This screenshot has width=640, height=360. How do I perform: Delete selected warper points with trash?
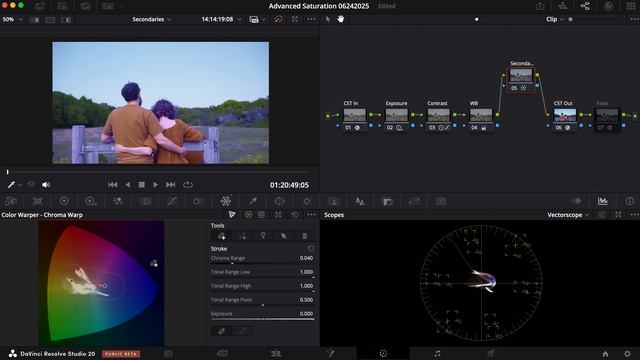[304, 236]
